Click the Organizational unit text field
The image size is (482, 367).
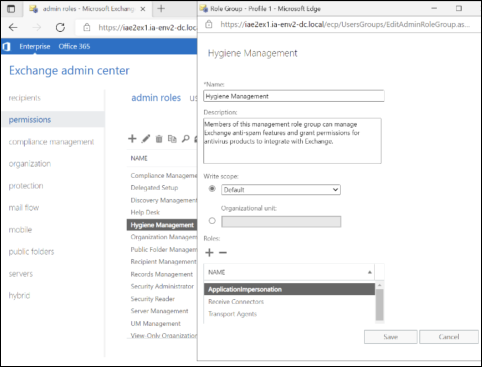coord(281,222)
